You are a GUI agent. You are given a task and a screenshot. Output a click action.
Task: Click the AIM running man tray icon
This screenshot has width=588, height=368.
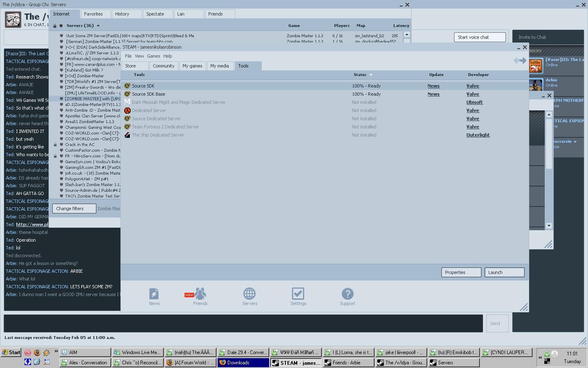(x=555, y=354)
